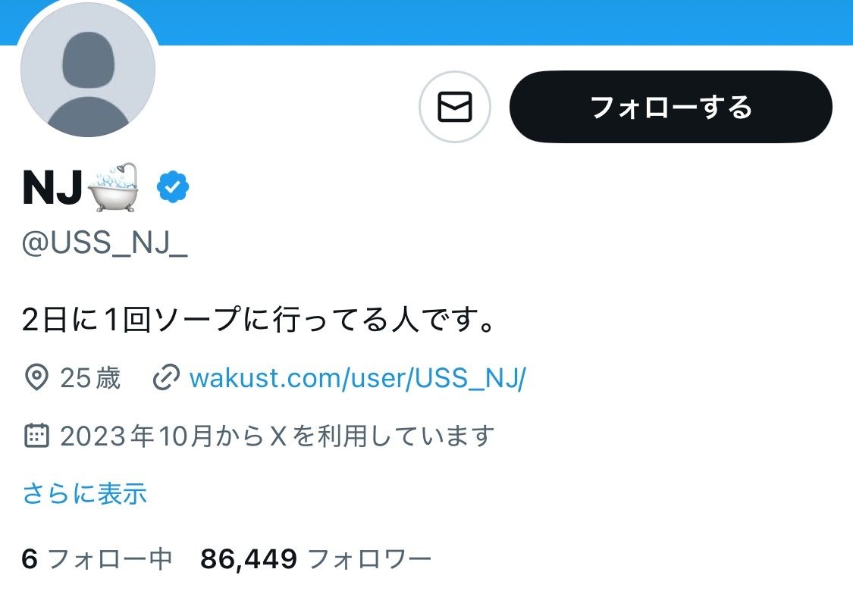Viewport: 853px width, 616px height.
Task: Open the wakust.com/user/USS_NJ/ link
Action: 357,378
